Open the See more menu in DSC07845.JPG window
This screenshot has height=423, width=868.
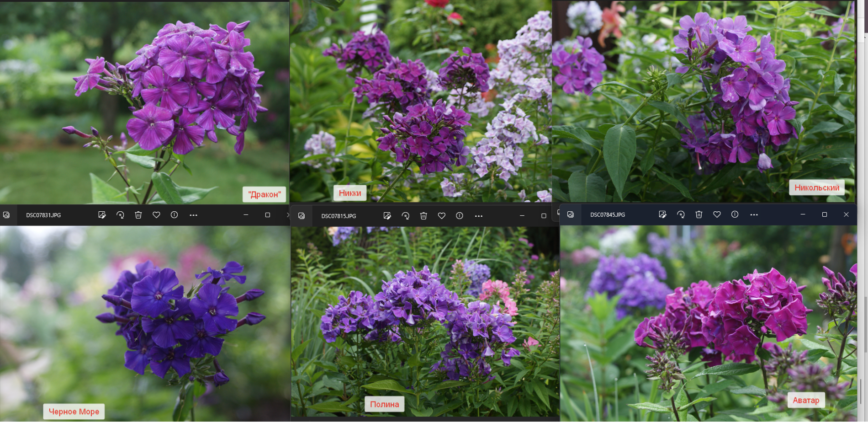754,214
